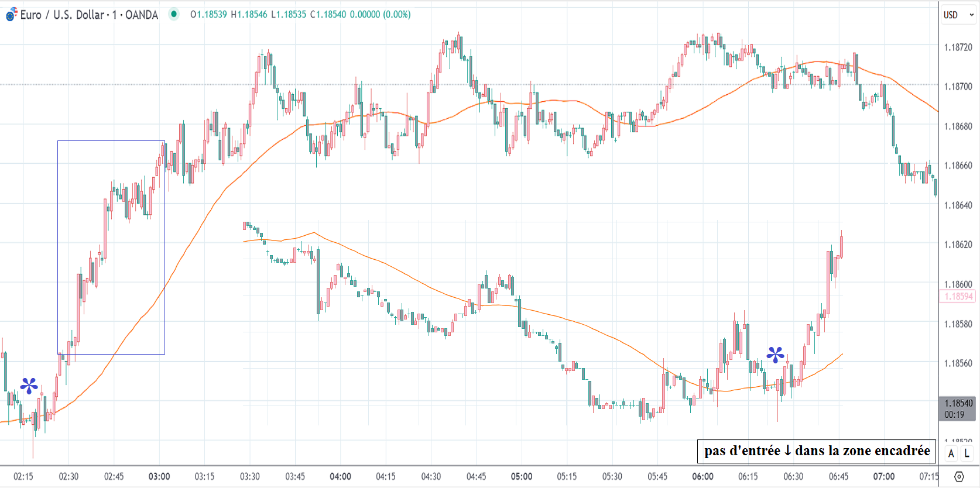The image size is (980, 488).
Task: Click the 03:45 time axis label
Action: coord(295,476)
